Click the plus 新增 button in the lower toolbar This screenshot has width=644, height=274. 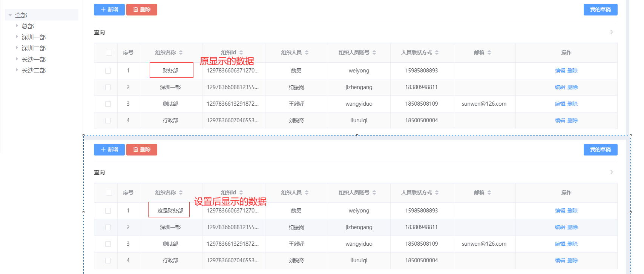coord(109,149)
